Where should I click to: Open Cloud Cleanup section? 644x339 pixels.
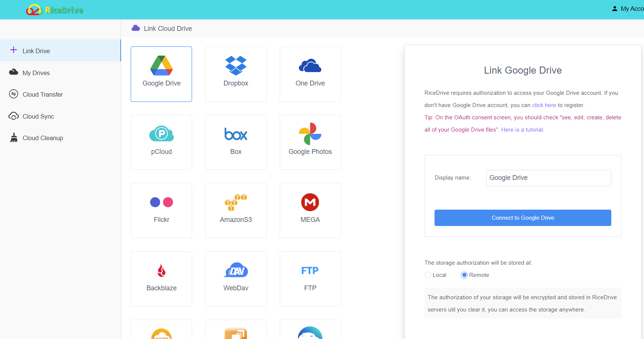click(60, 138)
